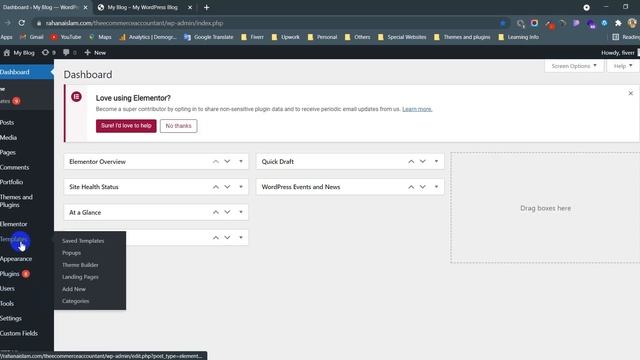Toggle Quick Draft panel triangle
The height and width of the screenshot is (360, 640).
click(436, 162)
